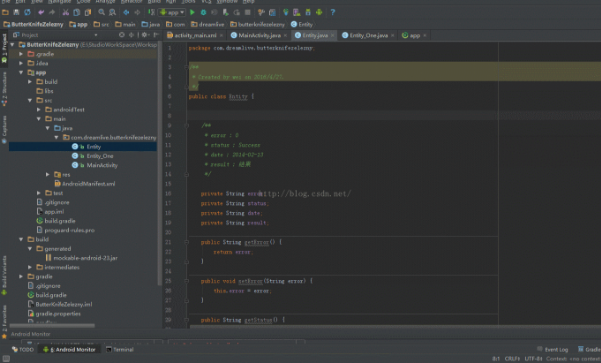Image resolution: width=601 pixels, height=363 pixels.
Task: Click the Save All toolbar icon
Action: 16,12
